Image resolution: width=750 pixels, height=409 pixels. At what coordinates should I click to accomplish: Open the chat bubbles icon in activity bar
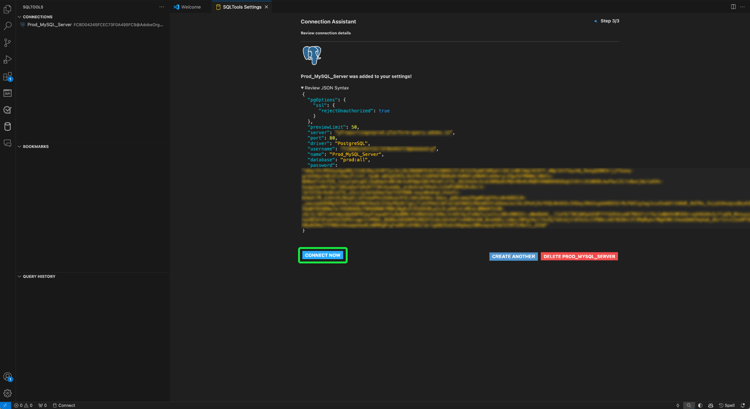click(7, 143)
